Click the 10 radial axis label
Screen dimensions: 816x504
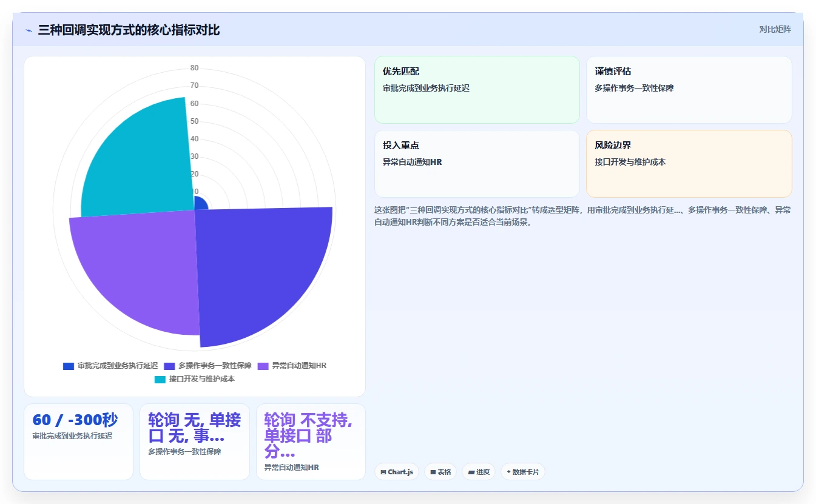coord(194,192)
